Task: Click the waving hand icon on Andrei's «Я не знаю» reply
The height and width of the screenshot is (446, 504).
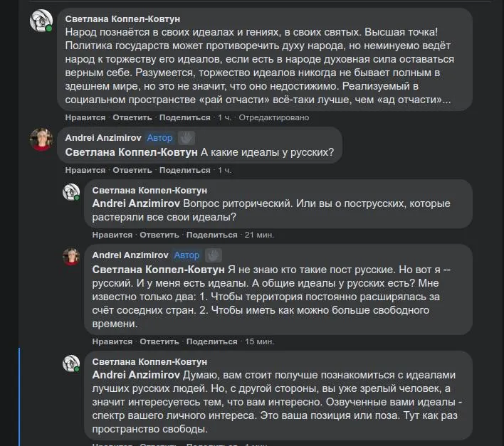Action: (x=214, y=255)
